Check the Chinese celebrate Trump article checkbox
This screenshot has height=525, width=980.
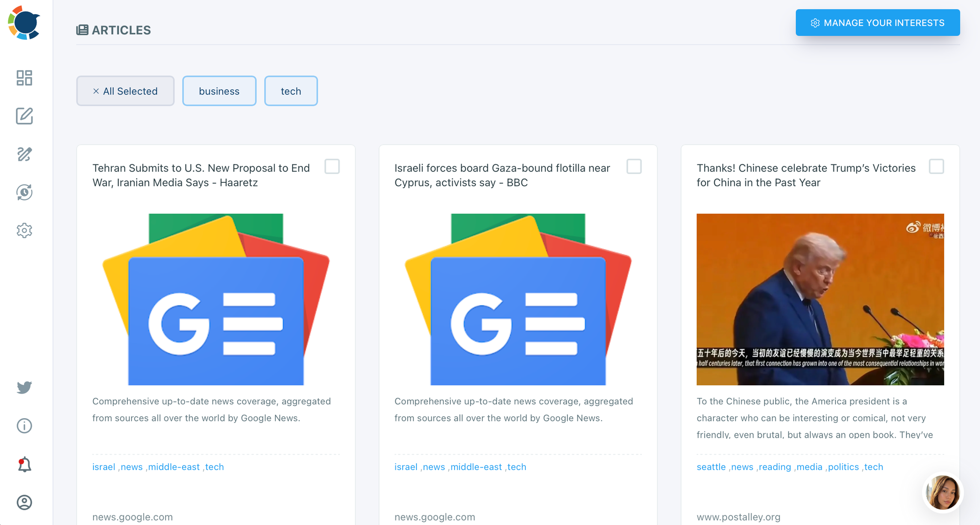936,167
